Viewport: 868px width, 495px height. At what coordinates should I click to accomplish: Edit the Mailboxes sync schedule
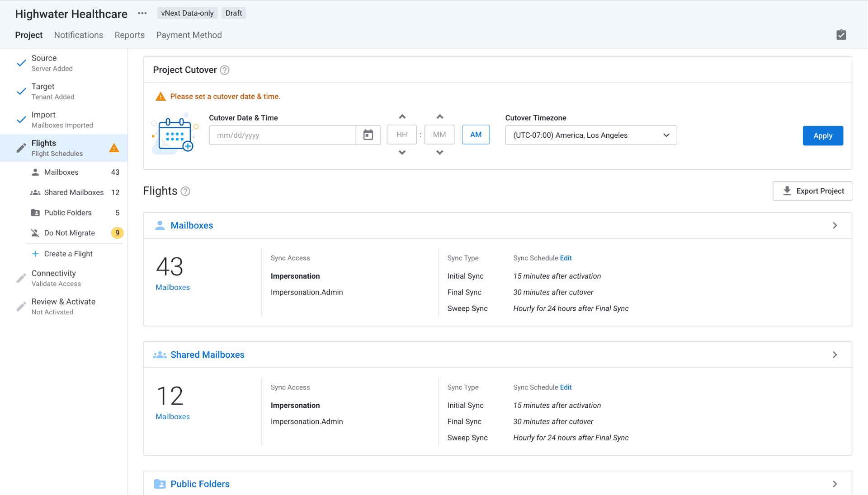(x=566, y=258)
